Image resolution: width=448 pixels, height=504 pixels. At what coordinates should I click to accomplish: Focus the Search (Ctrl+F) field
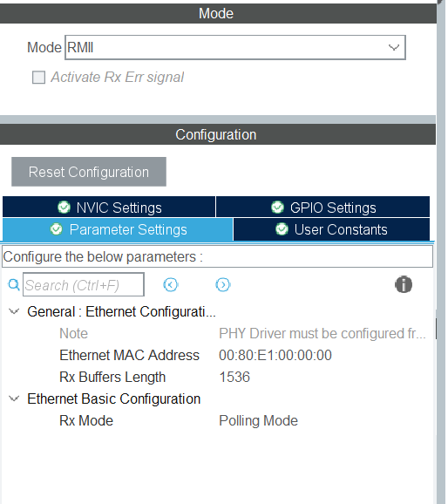tap(84, 284)
